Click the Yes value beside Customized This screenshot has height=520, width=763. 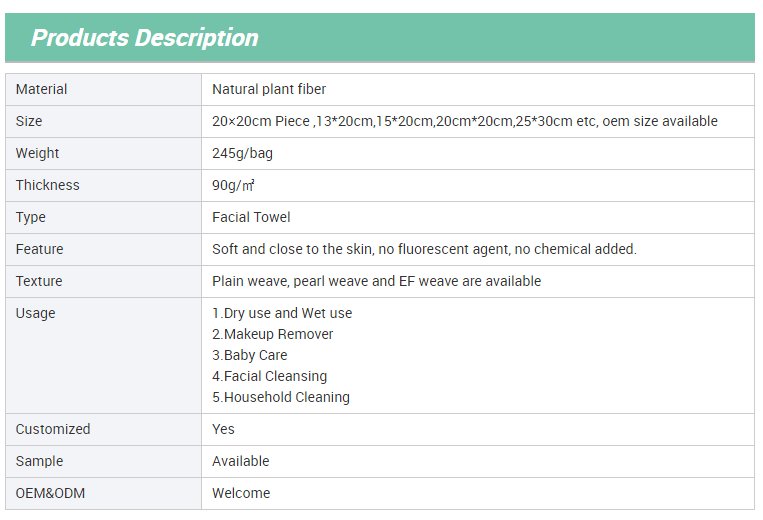223,429
